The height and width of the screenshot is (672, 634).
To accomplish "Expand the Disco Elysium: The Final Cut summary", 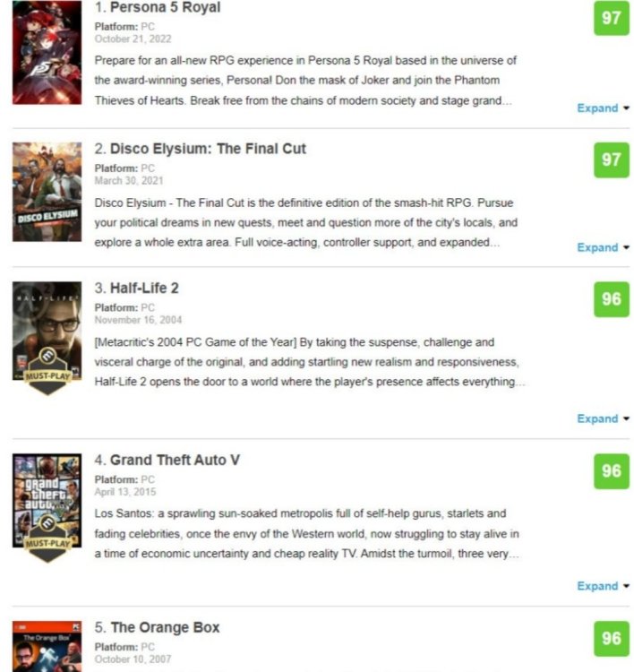I will (604, 247).
